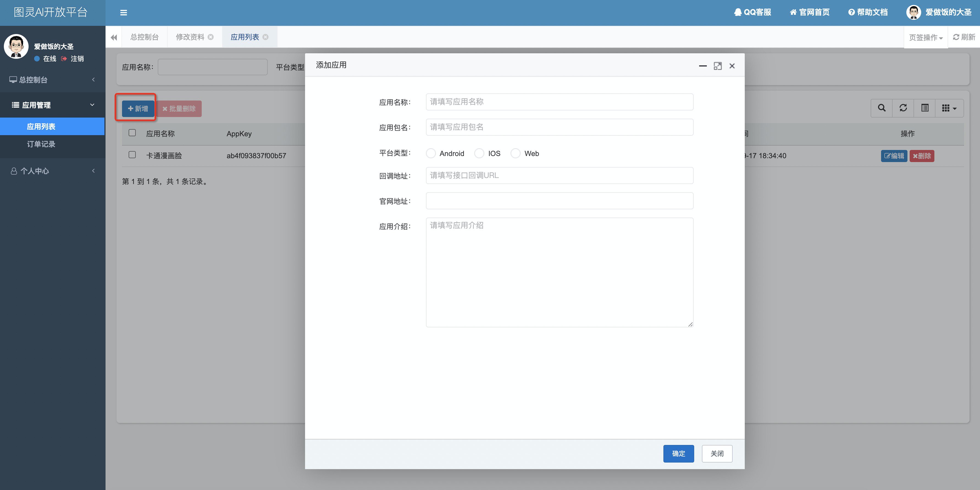Click the 应用介绍 textarea resize handle

(x=690, y=324)
